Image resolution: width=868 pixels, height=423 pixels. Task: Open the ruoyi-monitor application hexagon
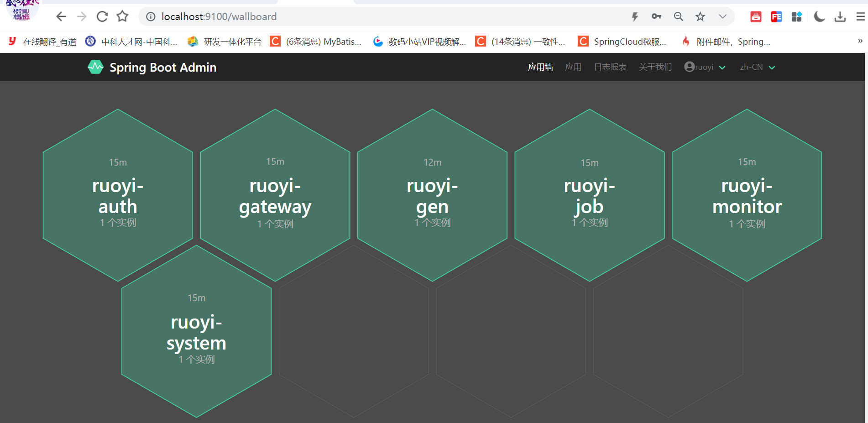click(x=747, y=195)
